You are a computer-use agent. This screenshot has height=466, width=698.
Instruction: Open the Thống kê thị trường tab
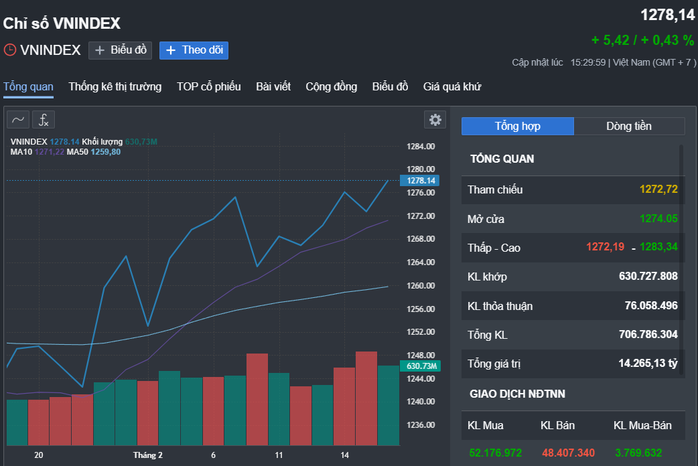click(115, 86)
